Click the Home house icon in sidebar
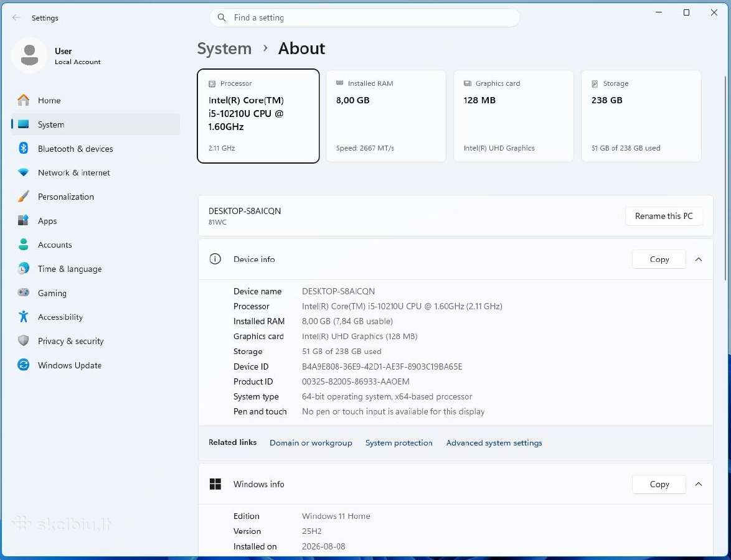Screen dimensions: 731x560 pyautogui.click(x=23, y=100)
